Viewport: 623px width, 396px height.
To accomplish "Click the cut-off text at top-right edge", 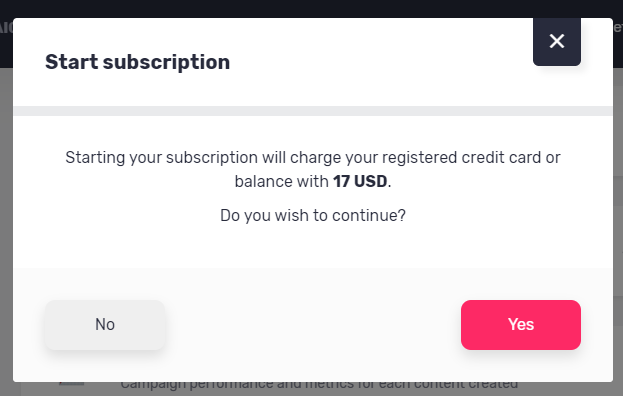I will coord(618,27).
